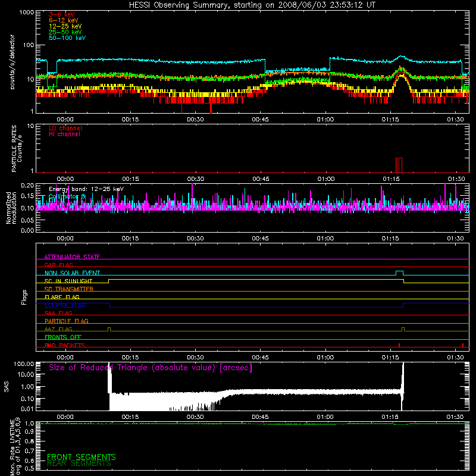Screen dimensions: 476x476
Task: Click the first AAZ FLAG pulse near 00:10
Action: pos(109,329)
